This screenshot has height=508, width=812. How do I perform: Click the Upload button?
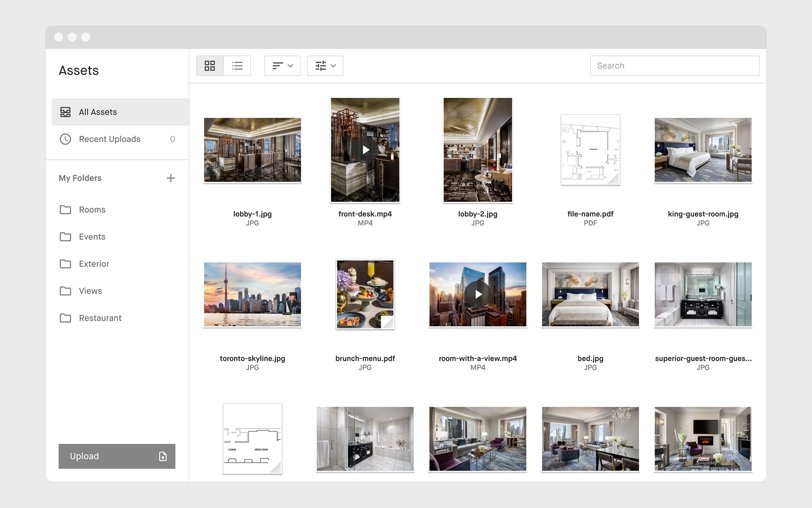click(117, 456)
